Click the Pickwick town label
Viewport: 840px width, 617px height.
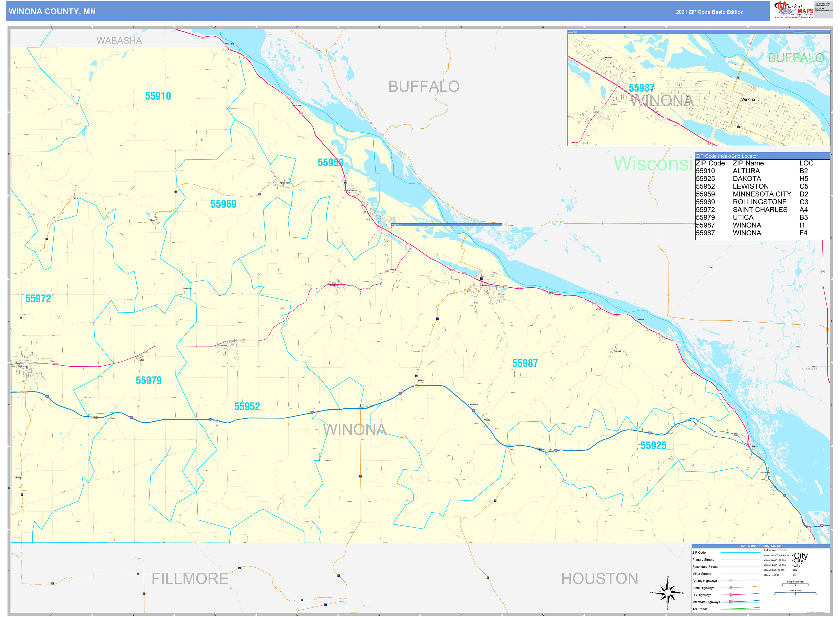[x=617, y=351]
